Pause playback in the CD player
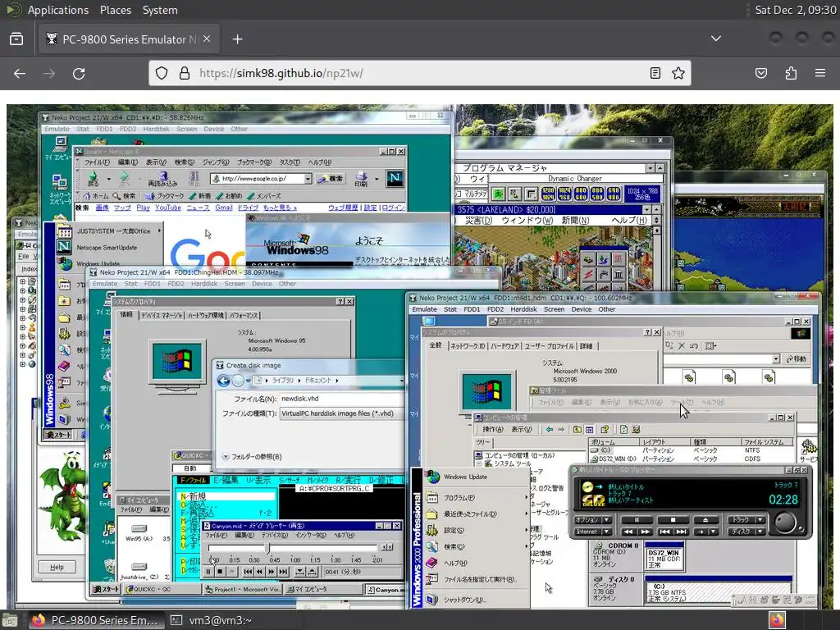840x630 pixels. click(x=637, y=519)
